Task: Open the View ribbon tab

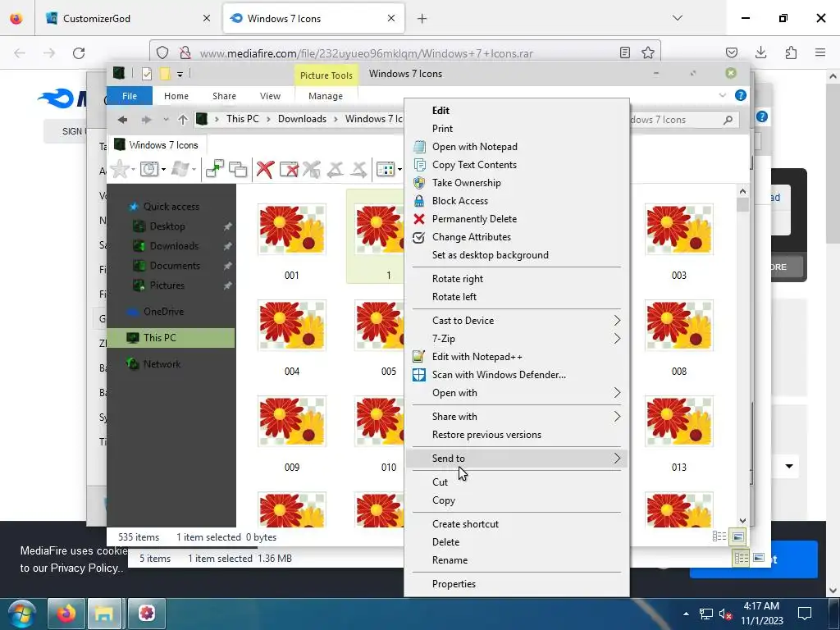Action: click(270, 96)
